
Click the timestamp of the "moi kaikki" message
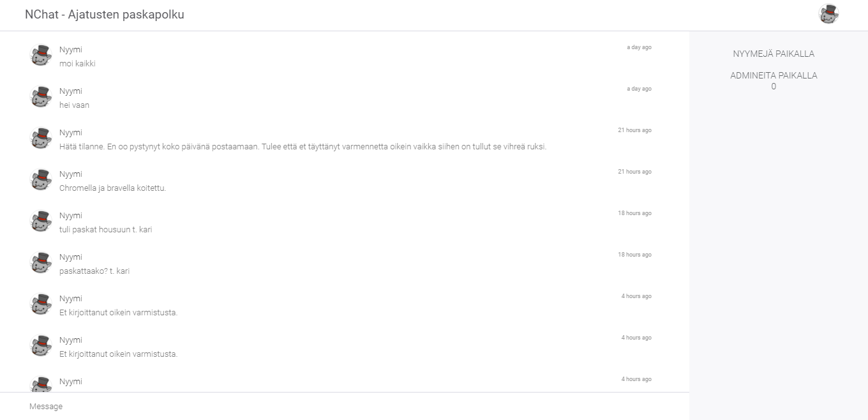pos(639,47)
